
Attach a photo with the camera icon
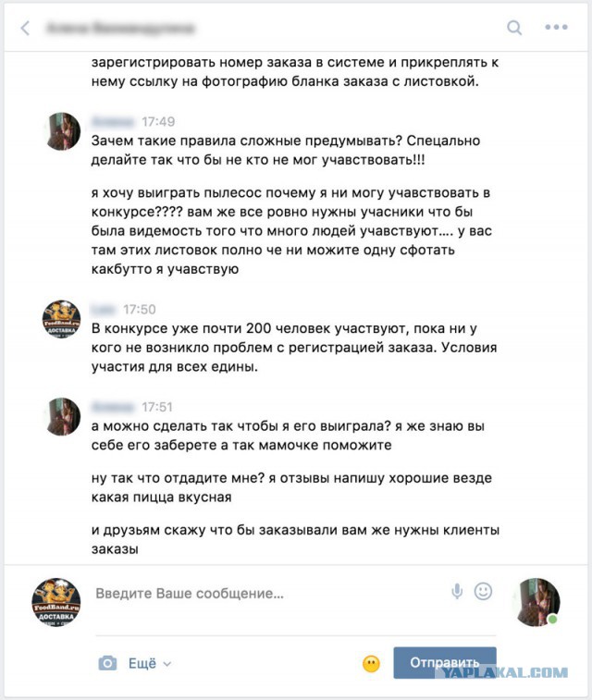click(107, 663)
